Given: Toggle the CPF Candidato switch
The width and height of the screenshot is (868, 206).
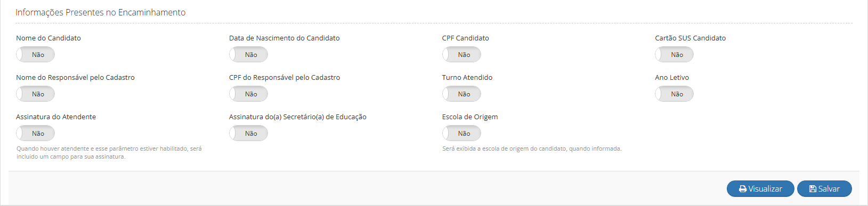Looking at the screenshot, I should point(461,54).
